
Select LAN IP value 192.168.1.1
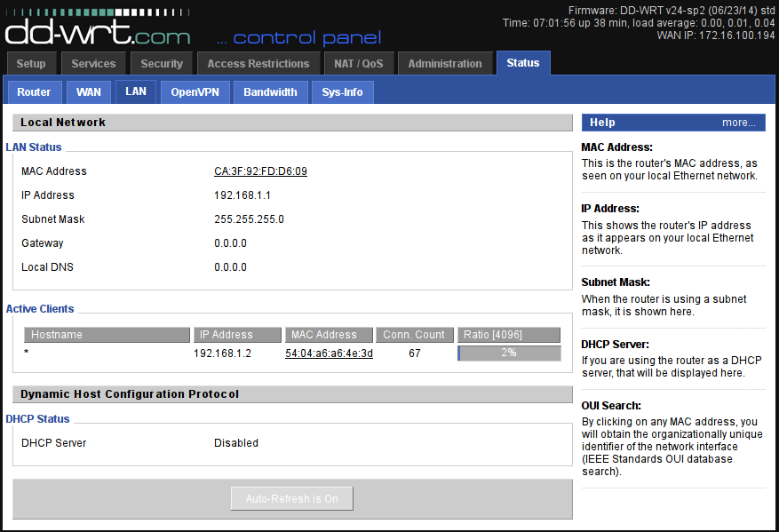(x=242, y=195)
